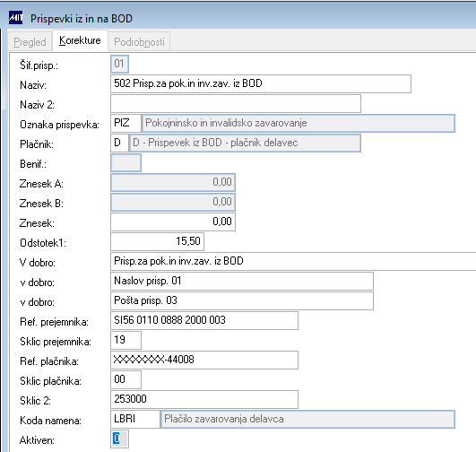This screenshot has width=476, height=452.
Task: Click the Pošta prisp. 03 field
Action: [x=242, y=300]
